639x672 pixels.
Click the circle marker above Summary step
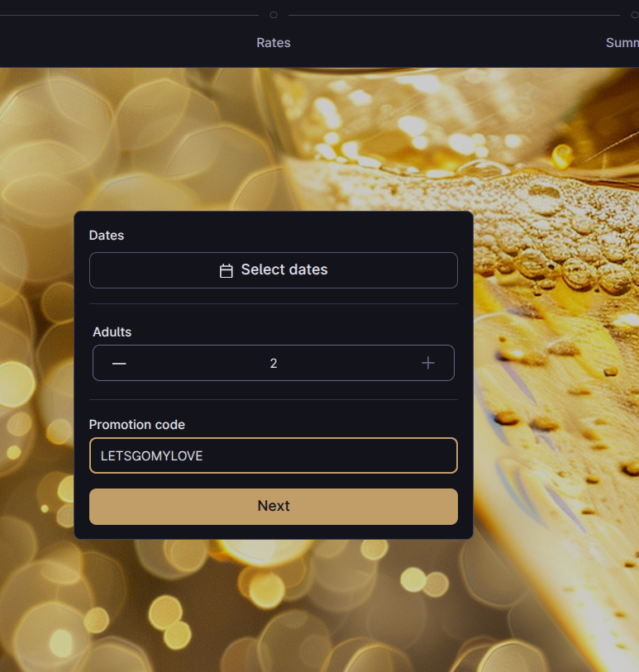[624, 15]
